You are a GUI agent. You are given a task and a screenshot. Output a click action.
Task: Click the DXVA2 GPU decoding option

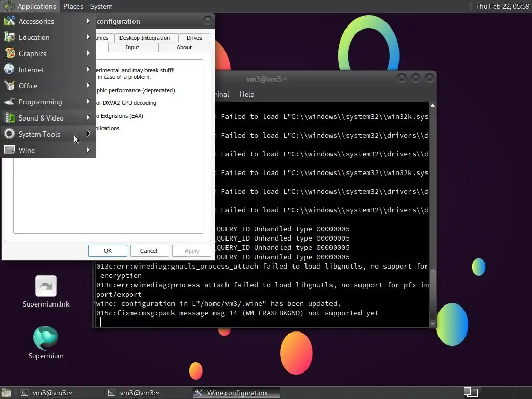point(126,103)
